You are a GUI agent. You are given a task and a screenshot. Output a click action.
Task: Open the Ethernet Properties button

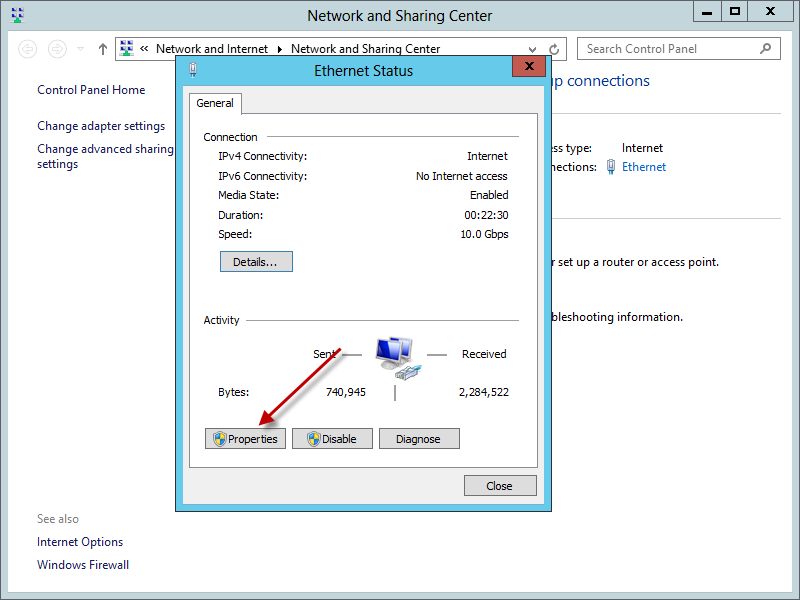click(x=245, y=439)
